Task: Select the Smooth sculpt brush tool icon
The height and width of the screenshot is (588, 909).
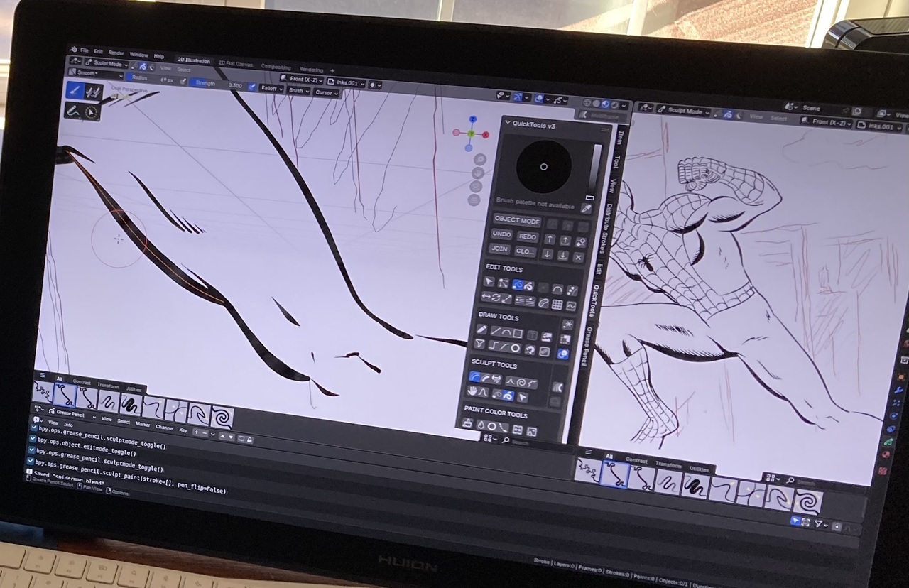Action: [x=75, y=90]
